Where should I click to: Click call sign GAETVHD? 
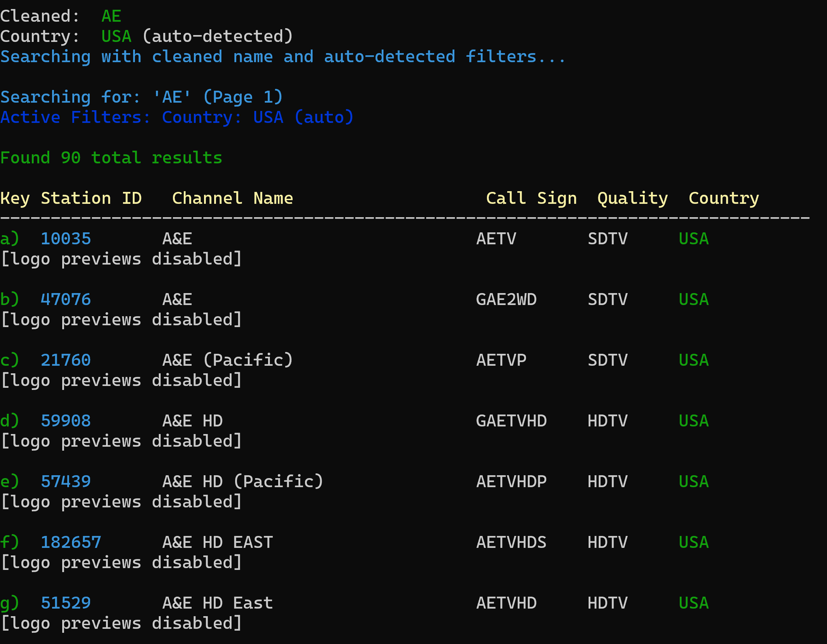[511, 421]
